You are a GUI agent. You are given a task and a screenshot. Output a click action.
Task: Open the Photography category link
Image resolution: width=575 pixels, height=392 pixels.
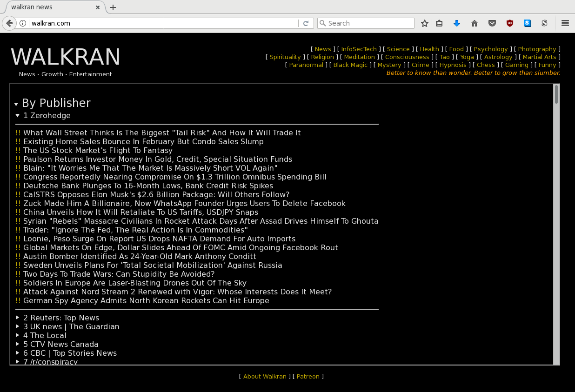[x=537, y=49]
